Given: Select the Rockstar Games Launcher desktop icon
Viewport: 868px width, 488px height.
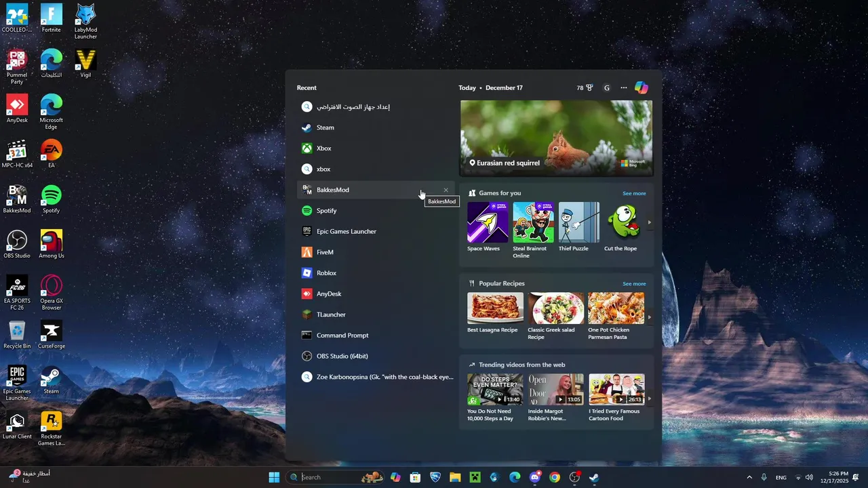Looking at the screenshot, I should (x=51, y=429).
